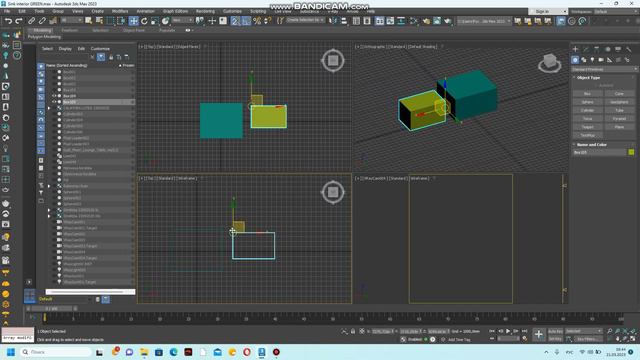Click the Undo arrow in the main toolbar

click(8, 21)
